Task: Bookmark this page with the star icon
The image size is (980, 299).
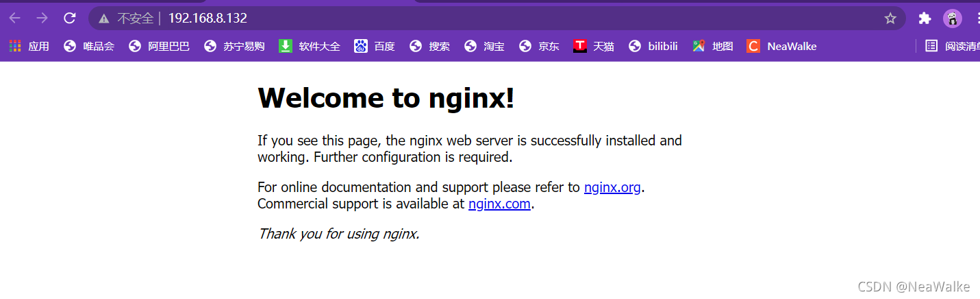Action: click(x=890, y=19)
